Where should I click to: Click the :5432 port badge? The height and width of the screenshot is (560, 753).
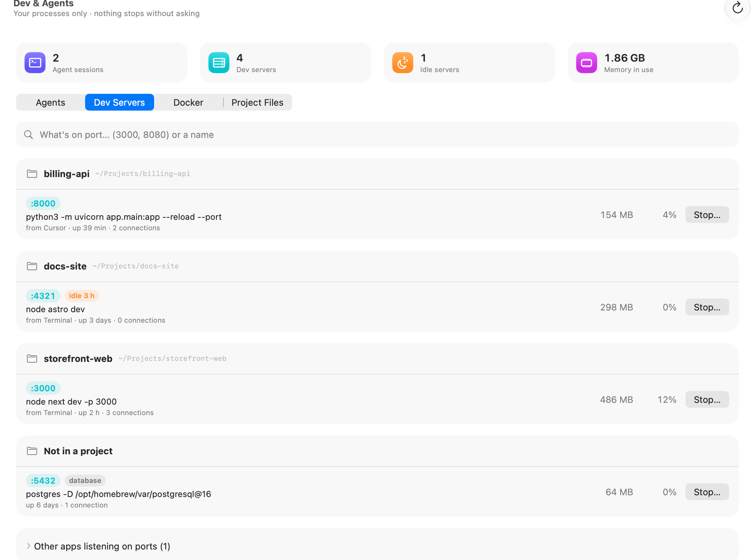pos(43,481)
